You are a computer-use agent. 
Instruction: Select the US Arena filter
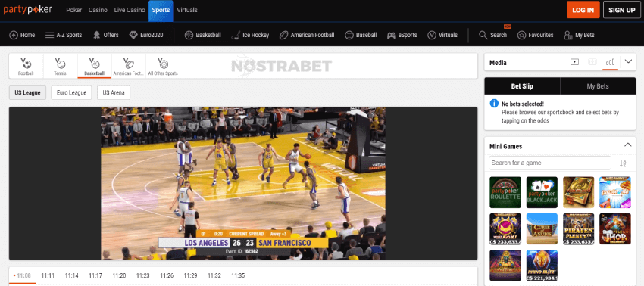point(114,93)
